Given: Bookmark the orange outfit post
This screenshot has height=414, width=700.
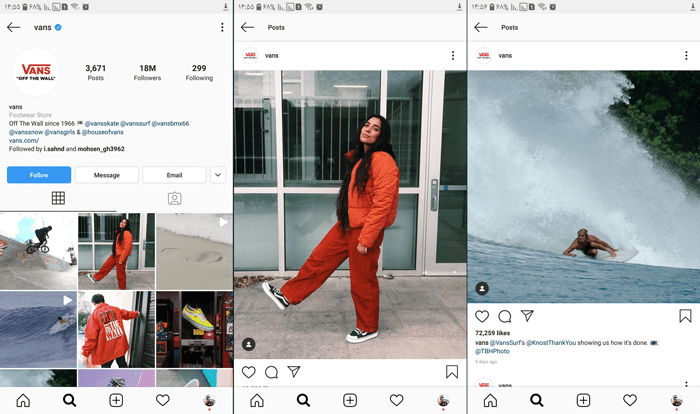Looking at the screenshot, I should point(452,372).
